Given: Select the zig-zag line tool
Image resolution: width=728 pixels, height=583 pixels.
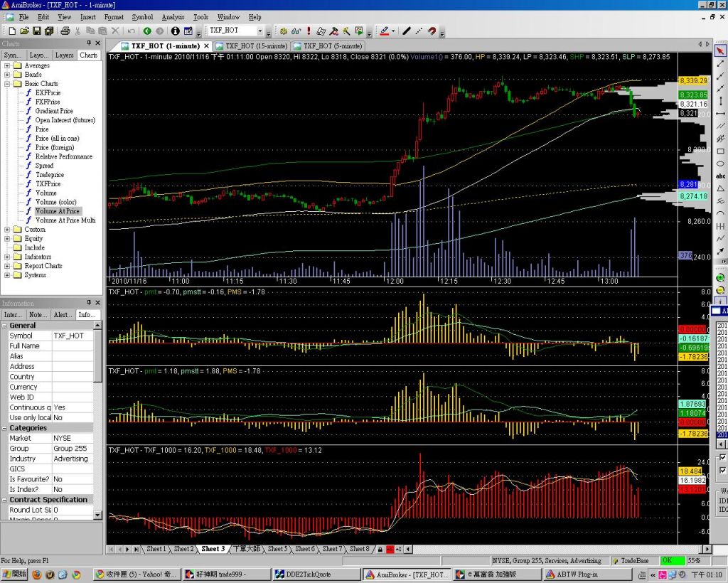Looking at the screenshot, I should click(720, 238).
